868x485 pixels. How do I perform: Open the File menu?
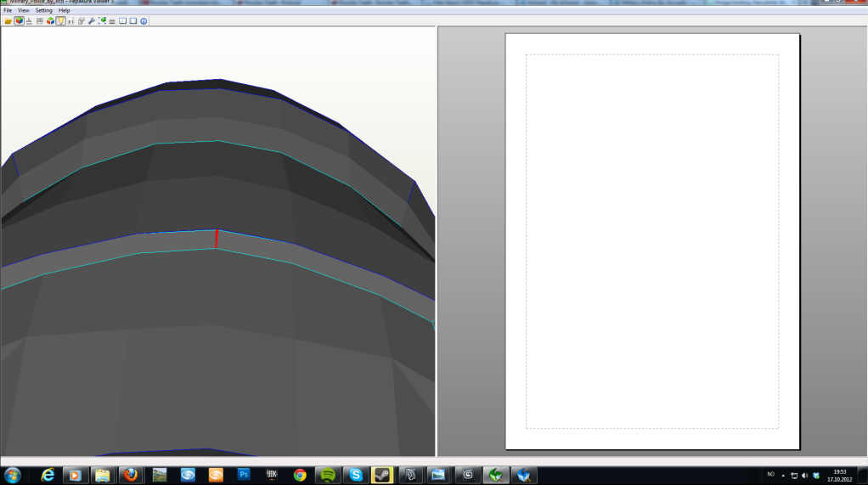coord(8,10)
